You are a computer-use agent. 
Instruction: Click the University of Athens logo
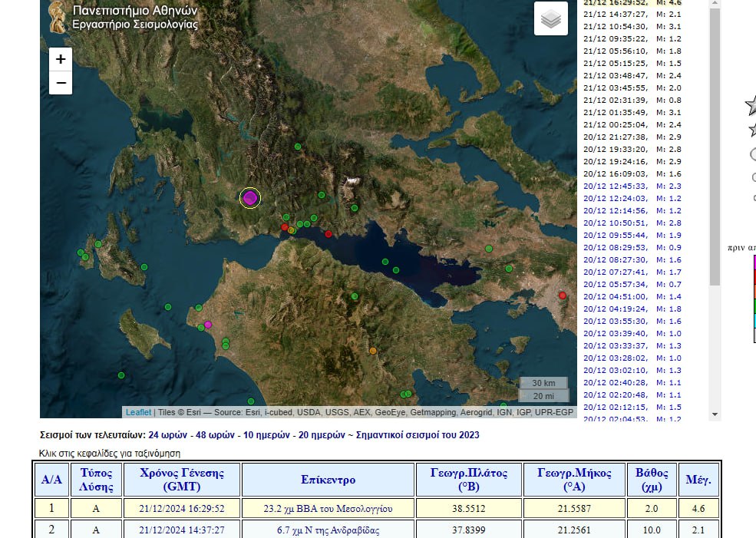point(56,15)
